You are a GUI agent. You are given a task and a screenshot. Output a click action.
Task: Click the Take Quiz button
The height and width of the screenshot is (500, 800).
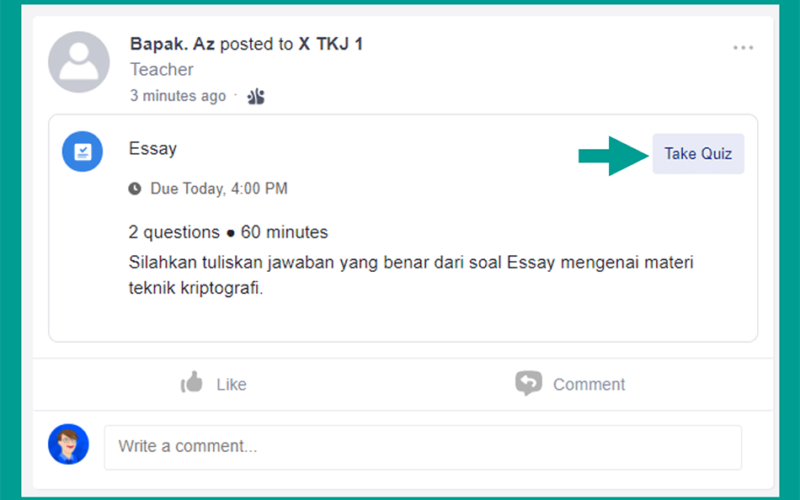[x=698, y=154]
